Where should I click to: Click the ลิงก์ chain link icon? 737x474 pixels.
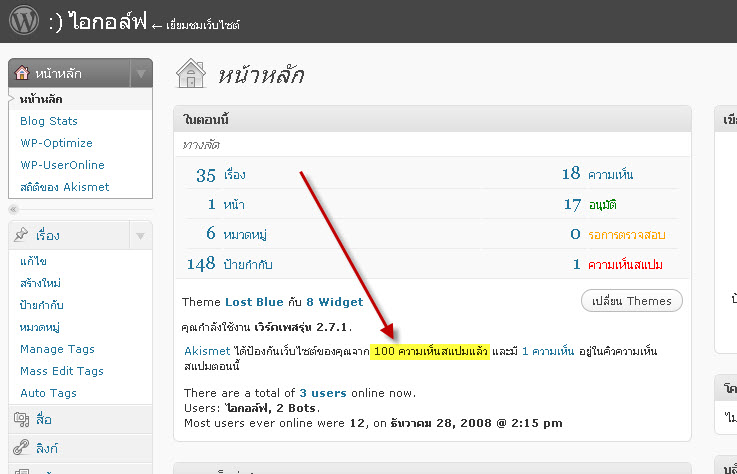click(21, 448)
